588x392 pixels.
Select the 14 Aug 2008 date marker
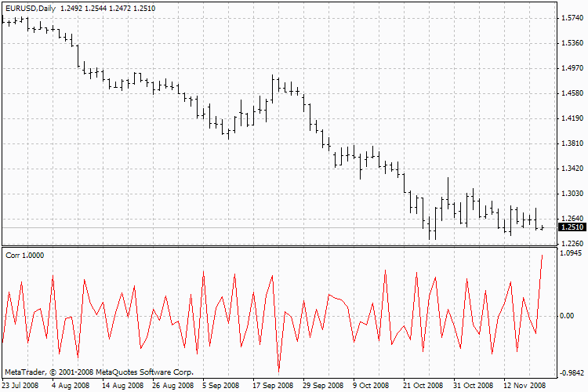(122, 386)
